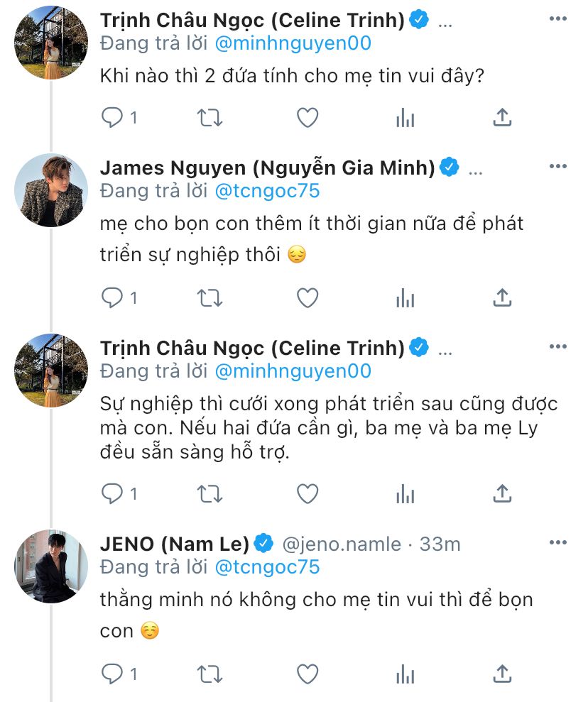Open more options on first Celine Trinh tweet
588x702 pixels.
[x=557, y=19]
